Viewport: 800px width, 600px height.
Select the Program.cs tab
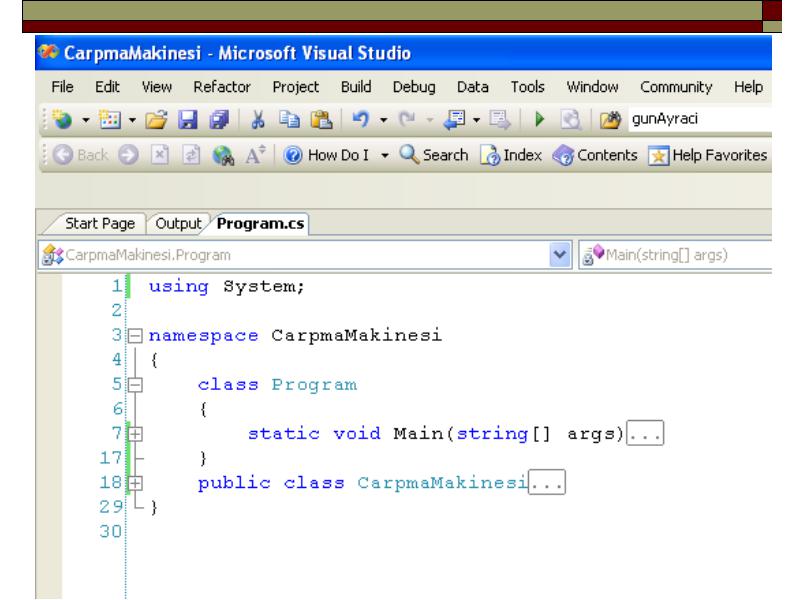[x=260, y=223]
